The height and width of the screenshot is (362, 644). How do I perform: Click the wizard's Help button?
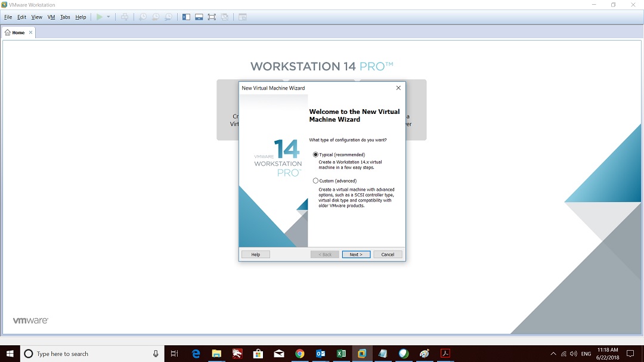point(255,254)
